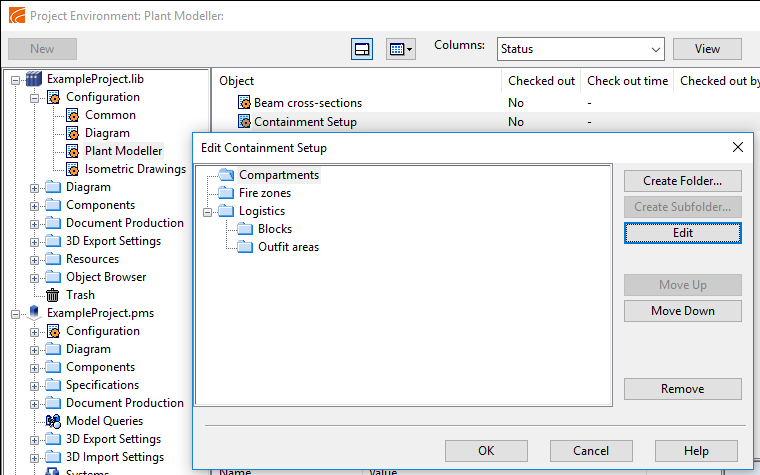Toggle the pane layout view icon

(x=362, y=49)
